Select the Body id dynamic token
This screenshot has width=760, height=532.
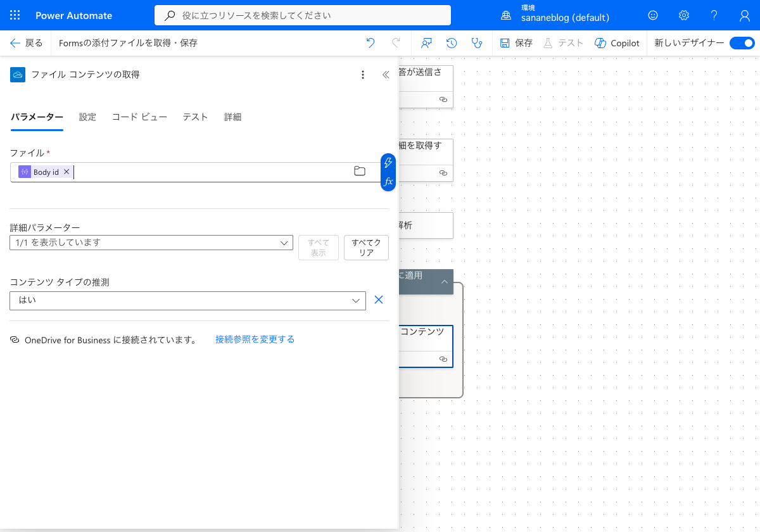(44, 172)
